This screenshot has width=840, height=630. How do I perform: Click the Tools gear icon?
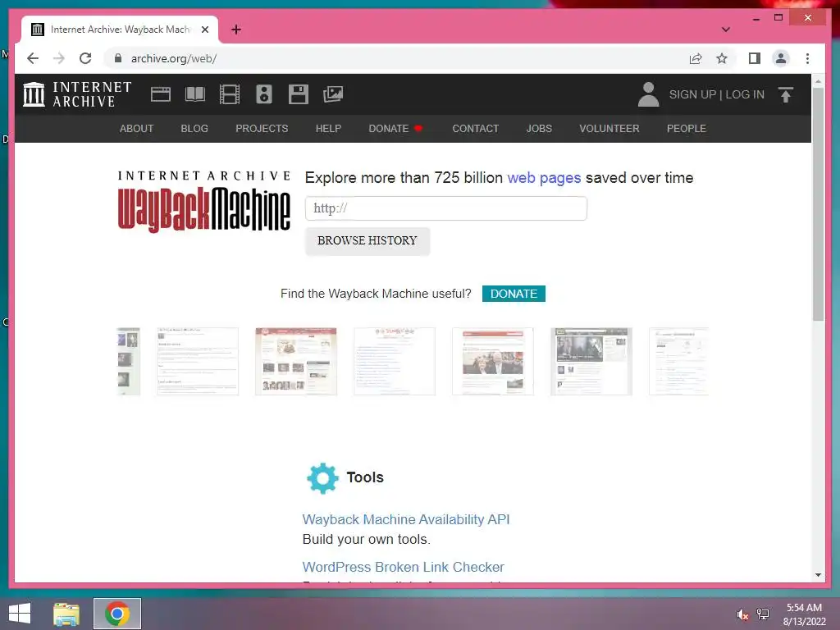point(322,478)
